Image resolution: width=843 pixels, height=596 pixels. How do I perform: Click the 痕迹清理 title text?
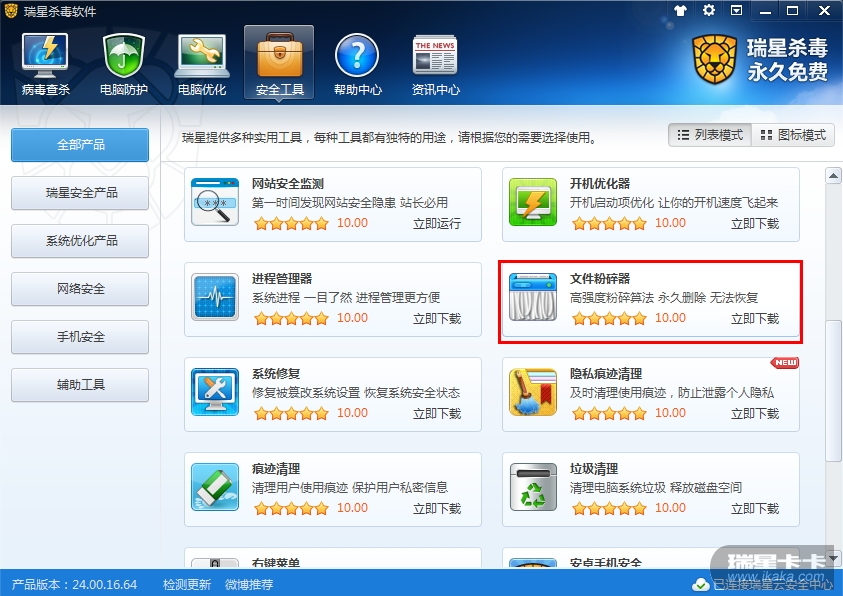[x=276, y=469]
